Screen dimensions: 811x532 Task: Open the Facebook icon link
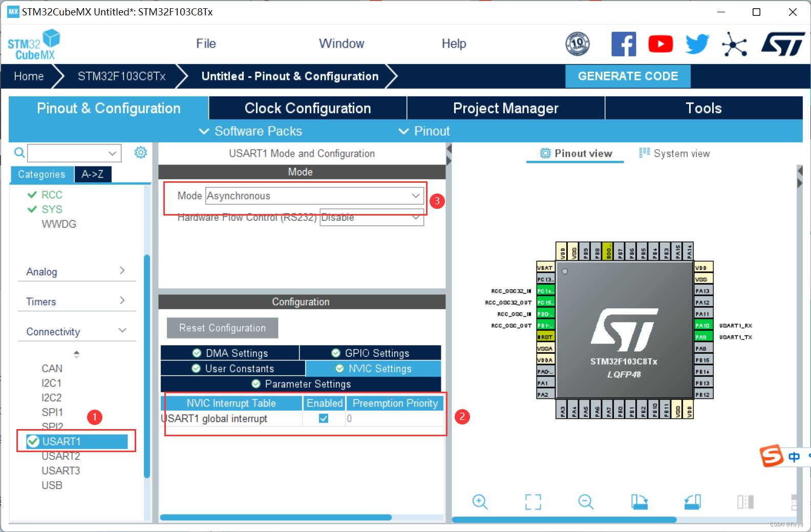624,44
